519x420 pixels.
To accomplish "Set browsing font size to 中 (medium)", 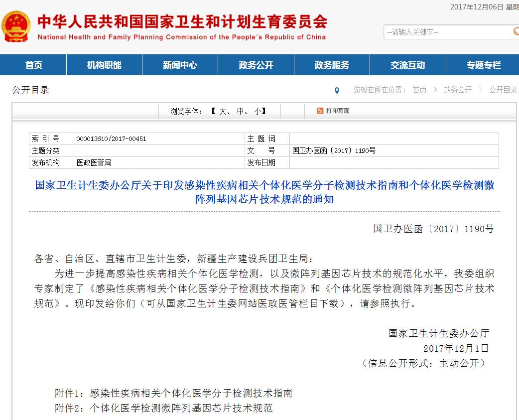I will pos(240,111).
